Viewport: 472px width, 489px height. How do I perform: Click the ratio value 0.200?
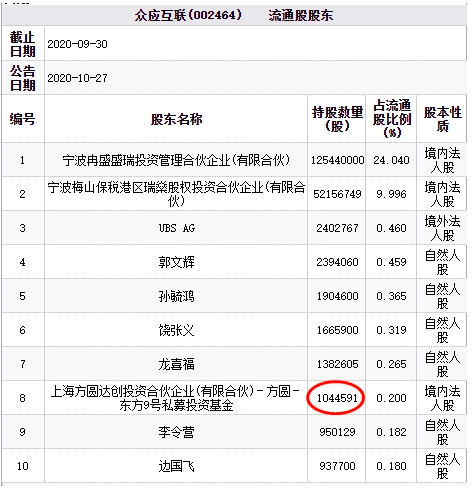point(391,398)
